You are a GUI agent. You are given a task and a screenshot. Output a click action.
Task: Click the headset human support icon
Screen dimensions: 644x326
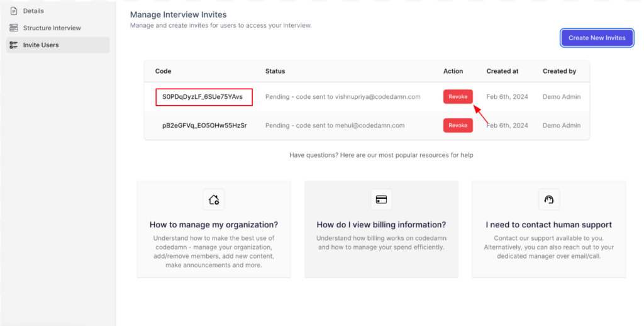click(548, 200)
